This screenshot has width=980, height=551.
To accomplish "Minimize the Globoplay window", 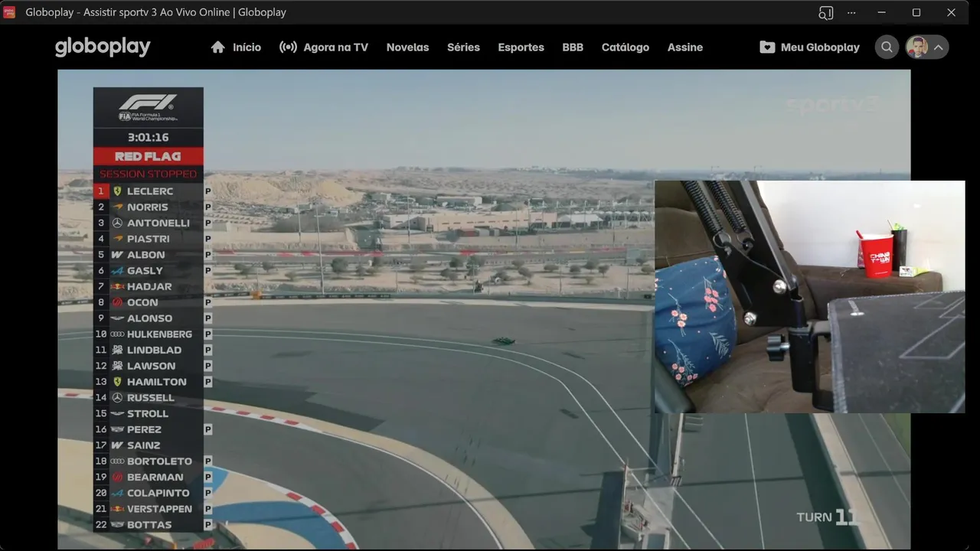I will pyautogui.click(x=881, y=12).
